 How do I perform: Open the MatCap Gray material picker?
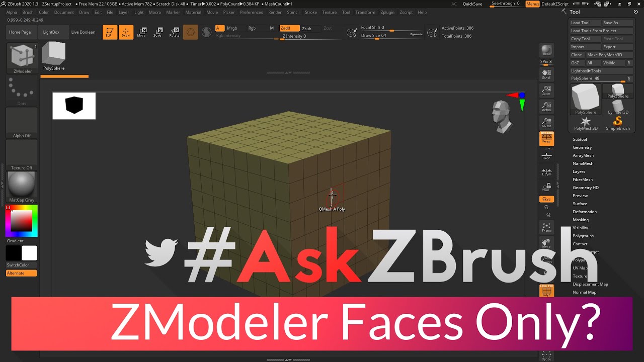(22, 187)
